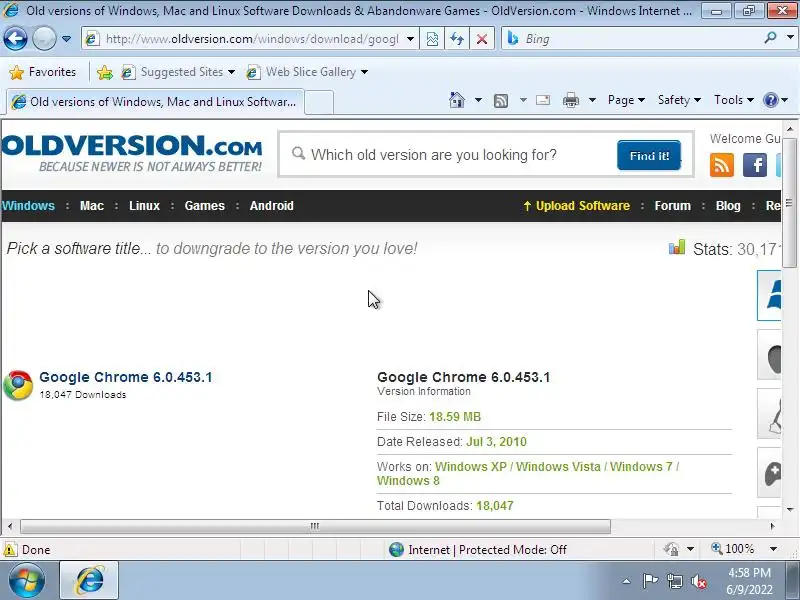Open Suggested Sites dropdown
The image size is (800, 600).
[178, 72]
